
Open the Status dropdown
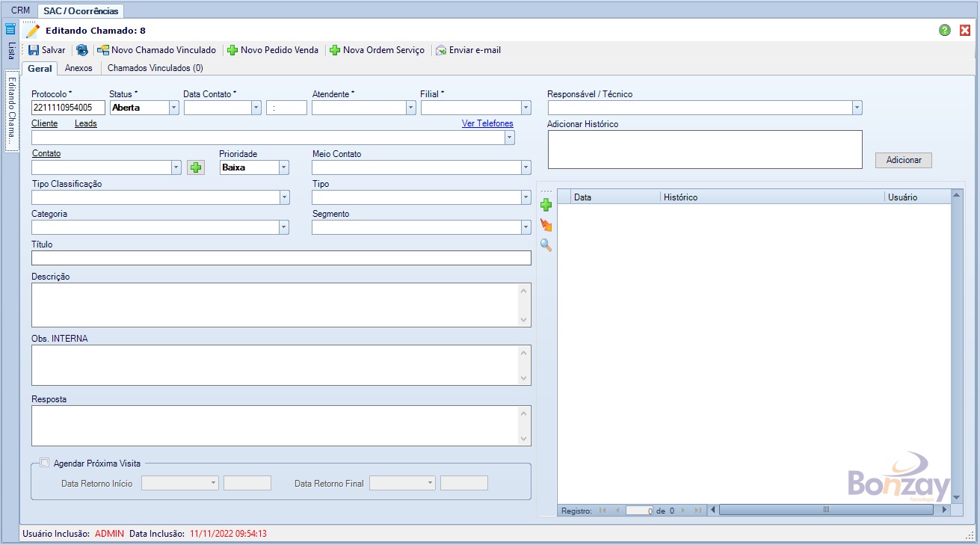(174, 108)
